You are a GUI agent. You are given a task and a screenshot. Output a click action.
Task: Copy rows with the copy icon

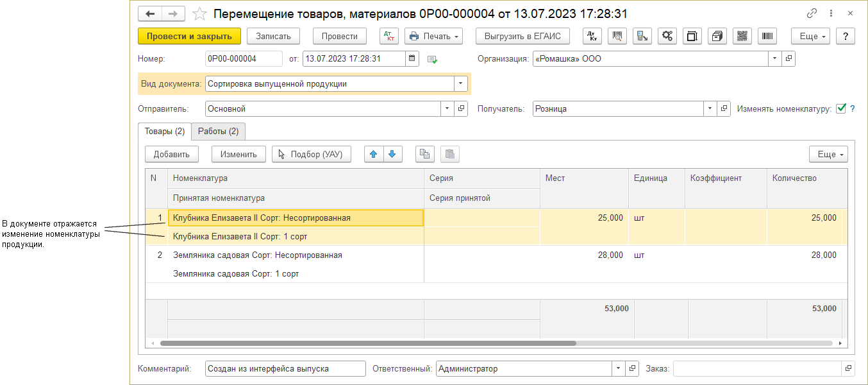(425, 154)
